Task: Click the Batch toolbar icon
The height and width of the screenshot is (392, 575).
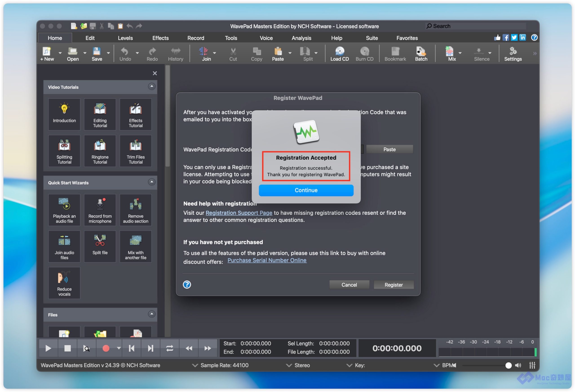Action: (x=421, y=54)
